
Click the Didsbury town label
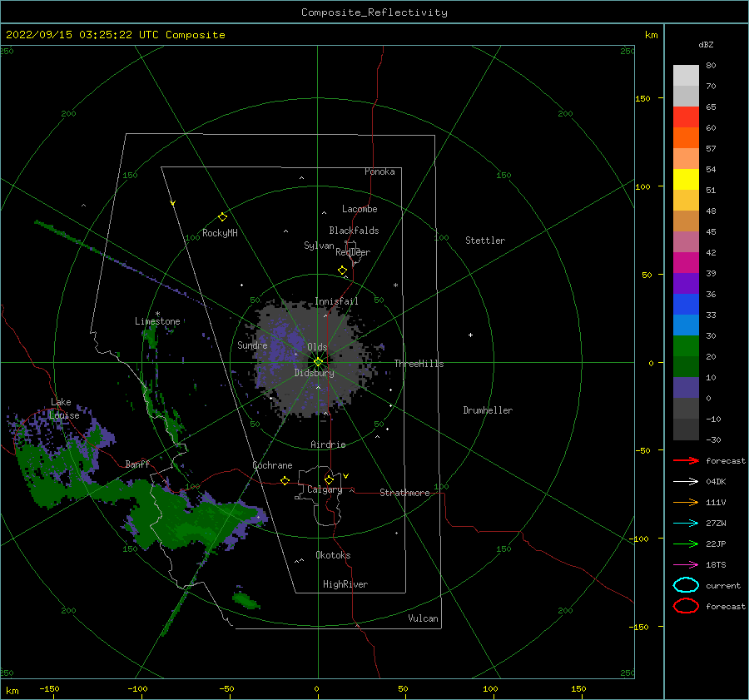(314, 373)
